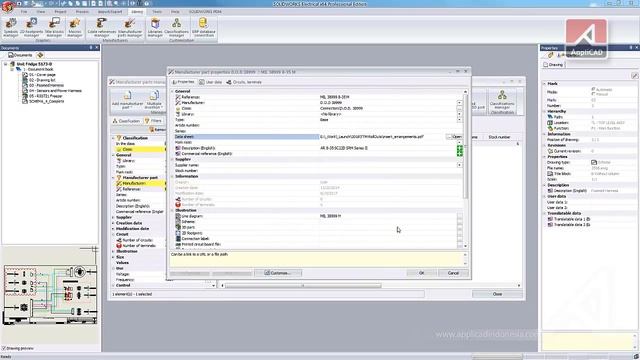Click the SOLIDWORKS Electrical application logo button
This screenshot has width=640, height=360.
point(7,6)
